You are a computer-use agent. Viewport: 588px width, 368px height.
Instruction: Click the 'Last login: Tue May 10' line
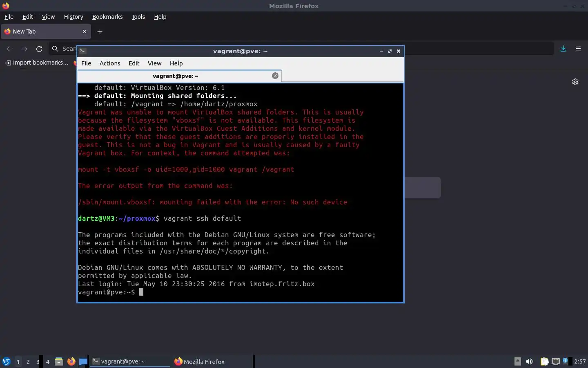coord(196,284)
